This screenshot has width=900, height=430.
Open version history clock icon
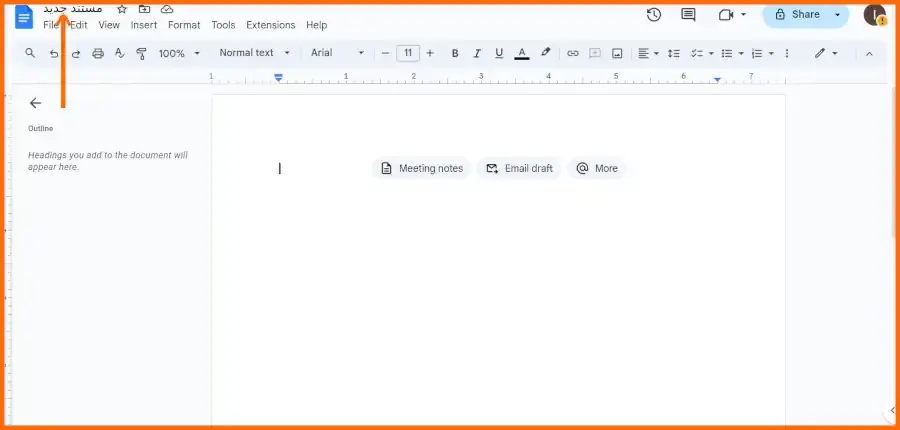tap(654, 14)
